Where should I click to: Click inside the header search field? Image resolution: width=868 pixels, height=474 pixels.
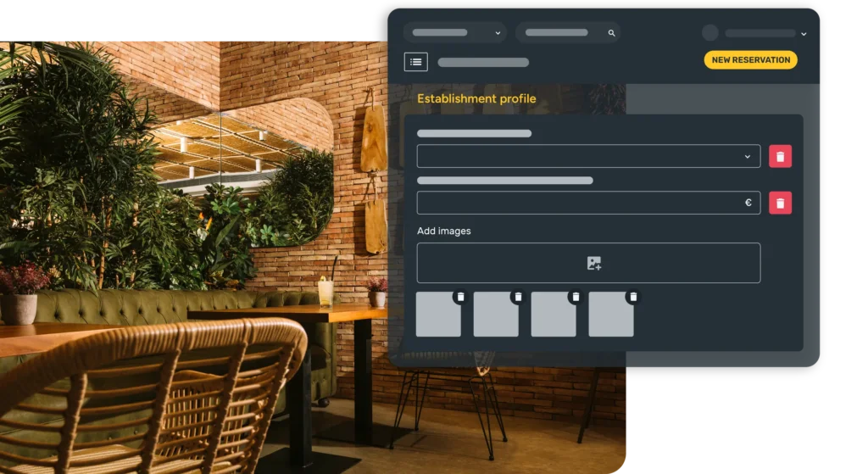coord(558,33)
